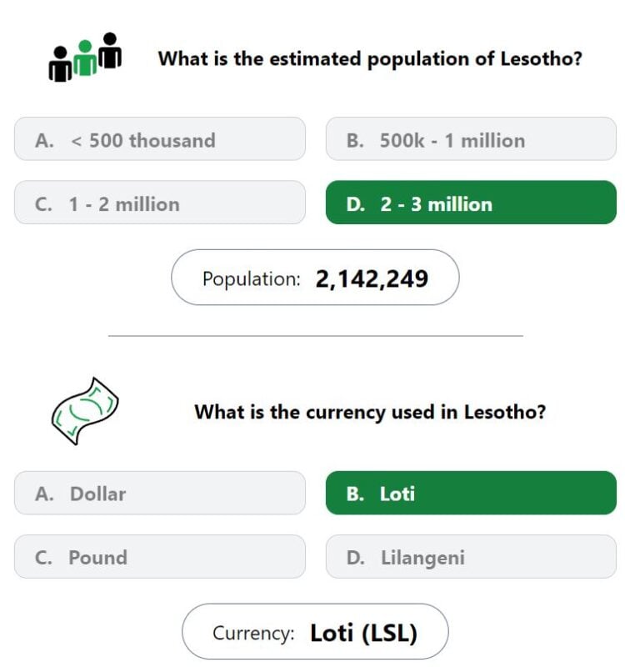Viewport: 625px width, 672px height.
Task: Pick answer C. 1 - 2 million
Action: click(x=160, y=203)
